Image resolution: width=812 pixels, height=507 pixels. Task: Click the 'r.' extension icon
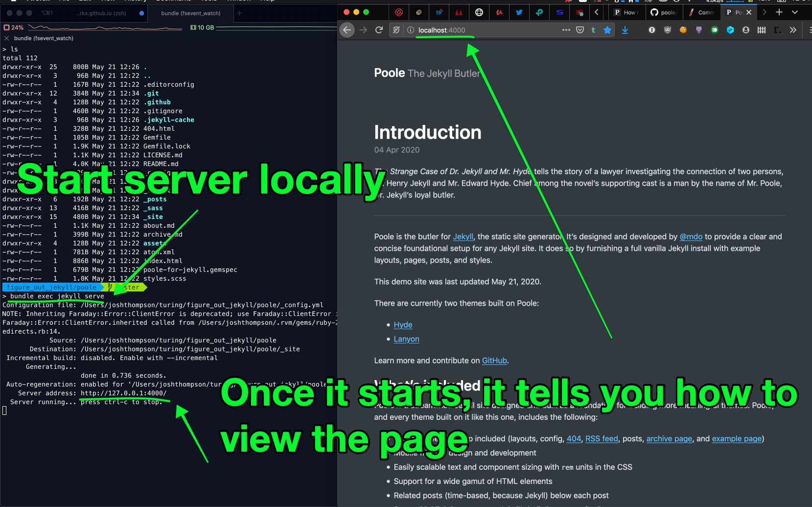[x=777, y=30]
